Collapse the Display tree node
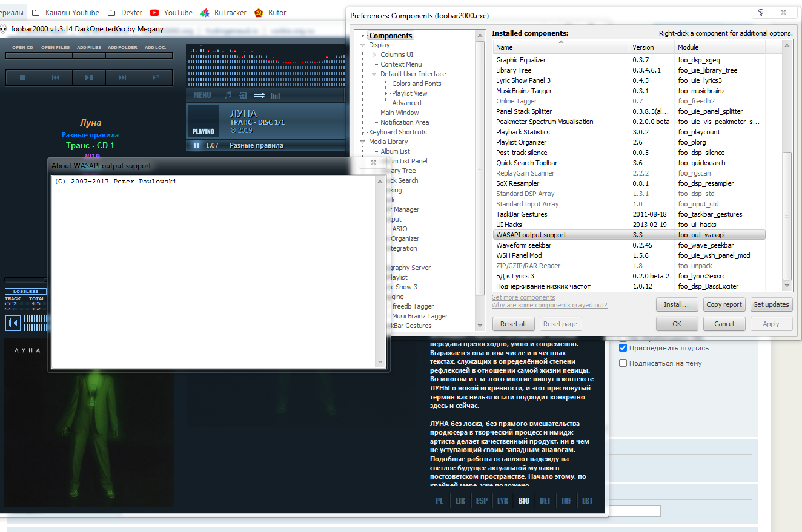 363,45
